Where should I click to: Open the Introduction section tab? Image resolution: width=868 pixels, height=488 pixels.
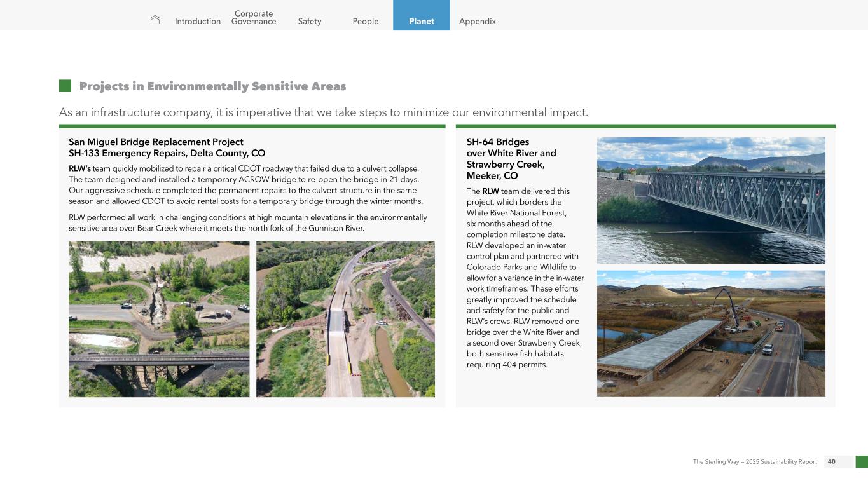198,21
